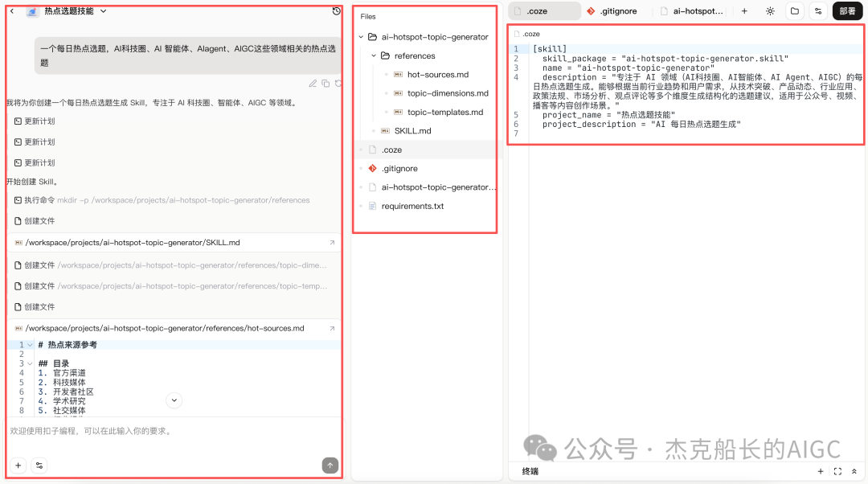
Task: Open SKILL.md in the file tree
Action: [x=412, y=131]
